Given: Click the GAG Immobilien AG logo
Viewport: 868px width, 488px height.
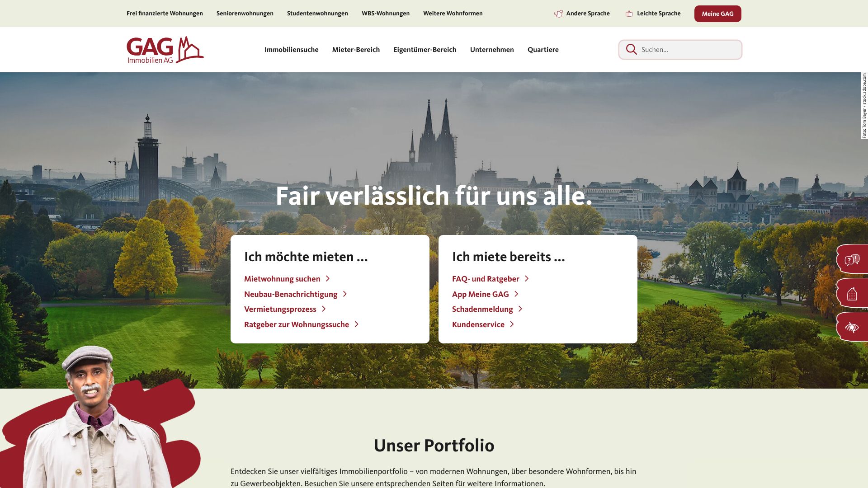Looking at the screenshot, I should tap(165, 50).
